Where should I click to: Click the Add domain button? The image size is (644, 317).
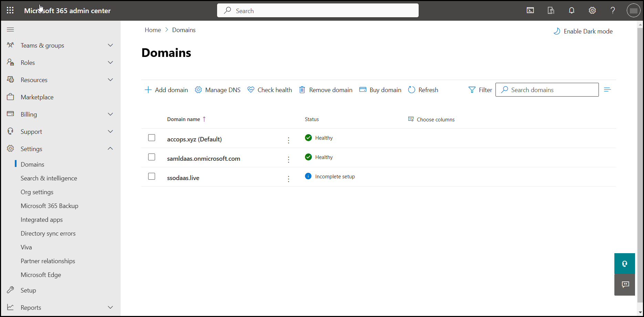point(166,90)
